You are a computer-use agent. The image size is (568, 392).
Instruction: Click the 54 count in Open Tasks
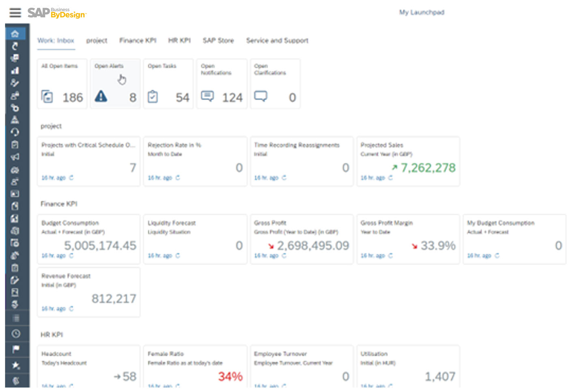183,97
